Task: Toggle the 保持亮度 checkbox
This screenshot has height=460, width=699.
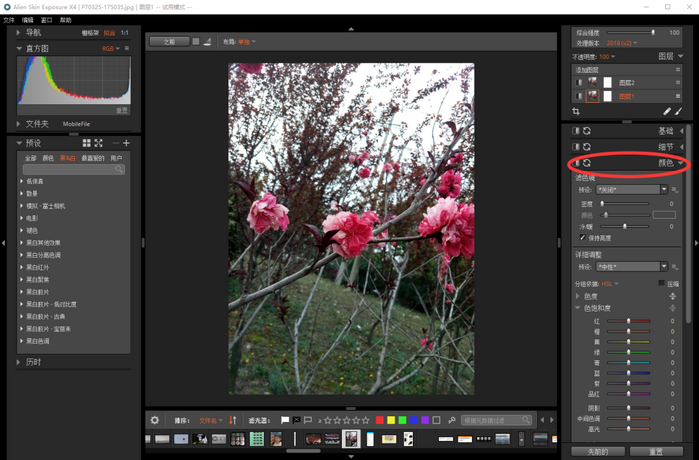Action: [583, 238]
